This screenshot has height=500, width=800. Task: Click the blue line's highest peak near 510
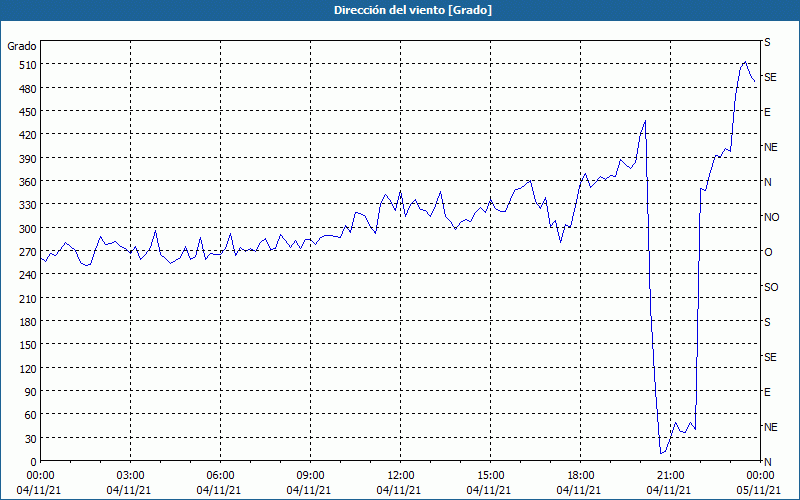click(745, 62)
